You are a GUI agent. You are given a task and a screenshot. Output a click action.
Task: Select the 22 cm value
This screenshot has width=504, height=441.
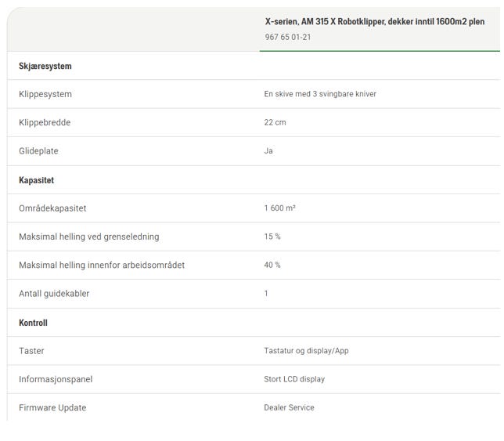point(275,122)
